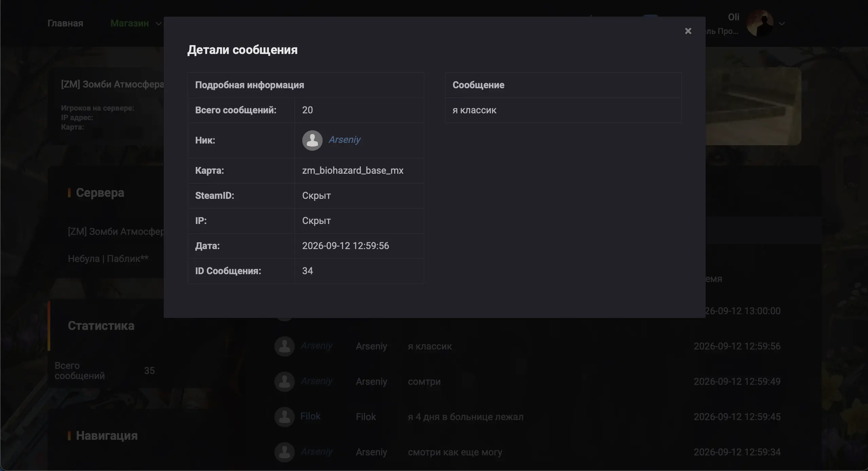868x471 pixels.
Task: Click the 'Детали сообщения' dialog title
Action: pyautogui.click(x=242, y=50)
